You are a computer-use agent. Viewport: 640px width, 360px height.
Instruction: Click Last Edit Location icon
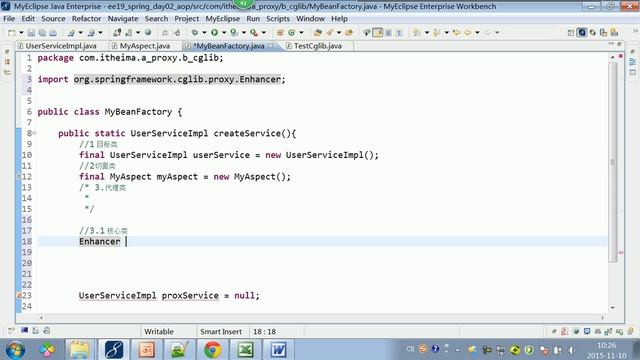(456, 33)
